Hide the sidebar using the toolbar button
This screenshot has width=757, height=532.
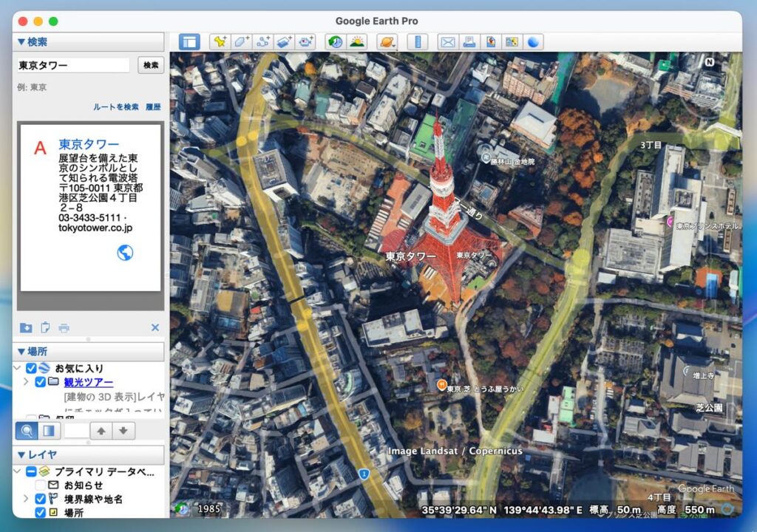(x=189, y=42)
